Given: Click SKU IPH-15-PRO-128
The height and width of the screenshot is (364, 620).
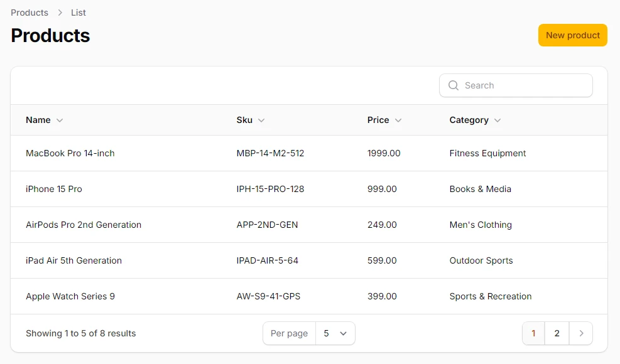Looking at the screenshot, I should [x=270, y=189].
